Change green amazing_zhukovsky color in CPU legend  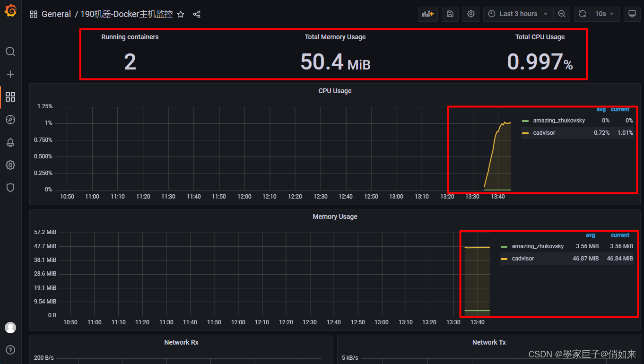coord(525,121)
